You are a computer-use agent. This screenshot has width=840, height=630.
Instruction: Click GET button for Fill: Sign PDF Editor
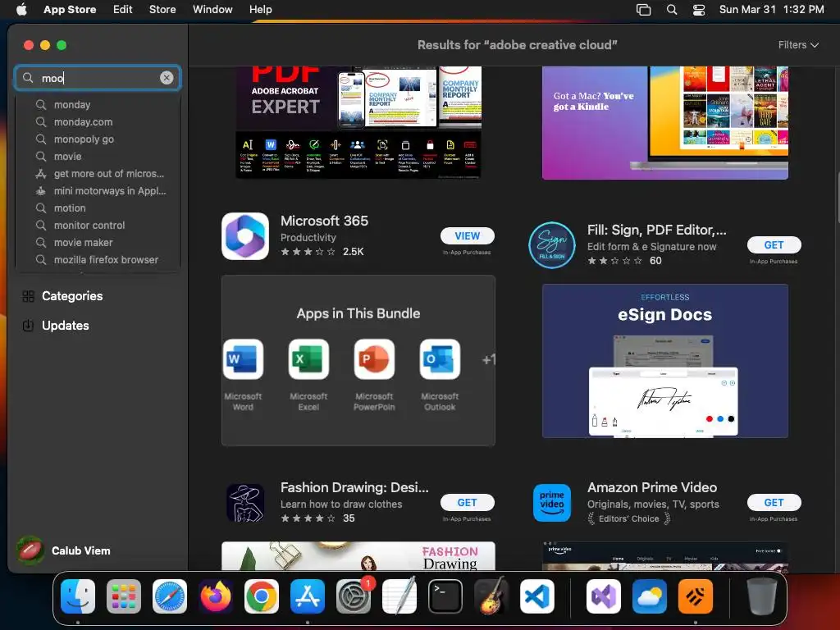tap(774, 244)
